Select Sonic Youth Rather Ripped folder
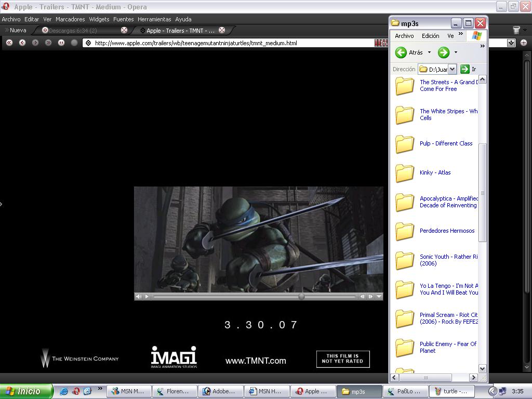 (437, 260)
